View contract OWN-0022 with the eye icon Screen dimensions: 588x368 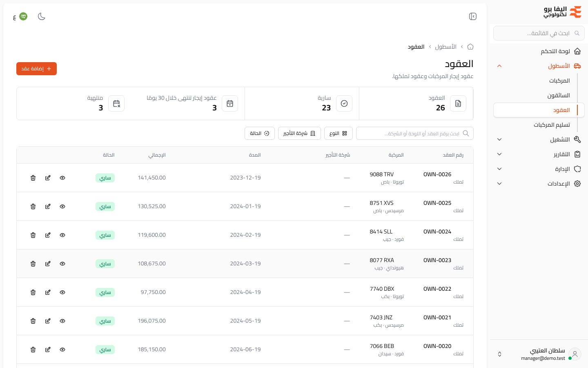click(62, 292)
